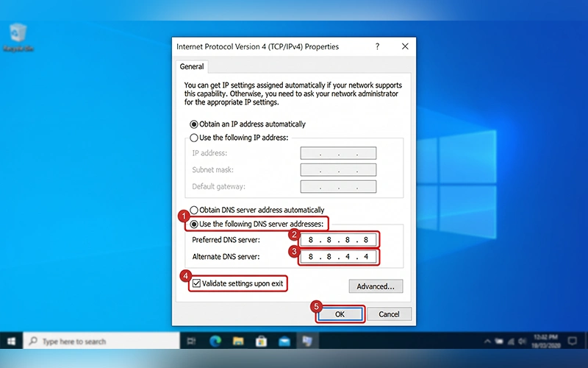Viewport: 588px width, 368px height.
Task: Click the Alternate DNS server field
Action: click(338, 257)
